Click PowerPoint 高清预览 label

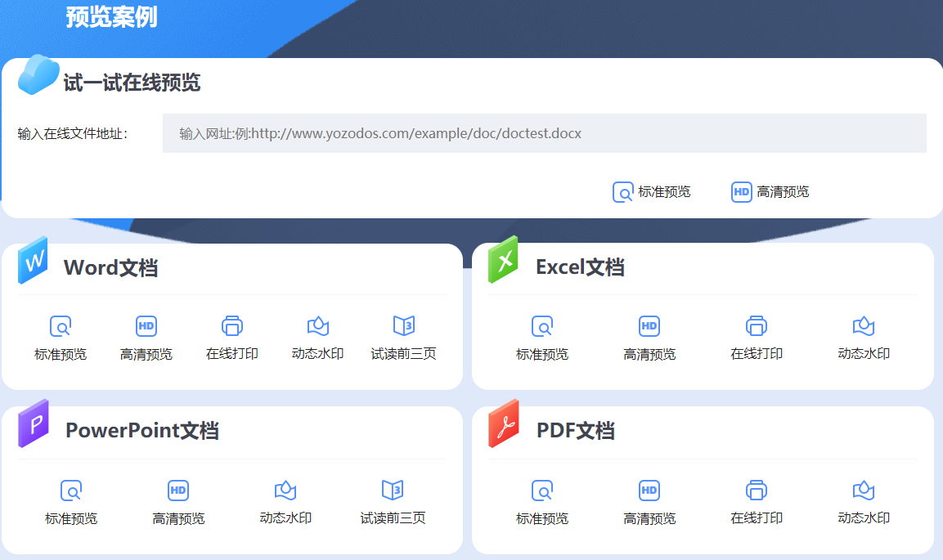[x=178, y=518]
